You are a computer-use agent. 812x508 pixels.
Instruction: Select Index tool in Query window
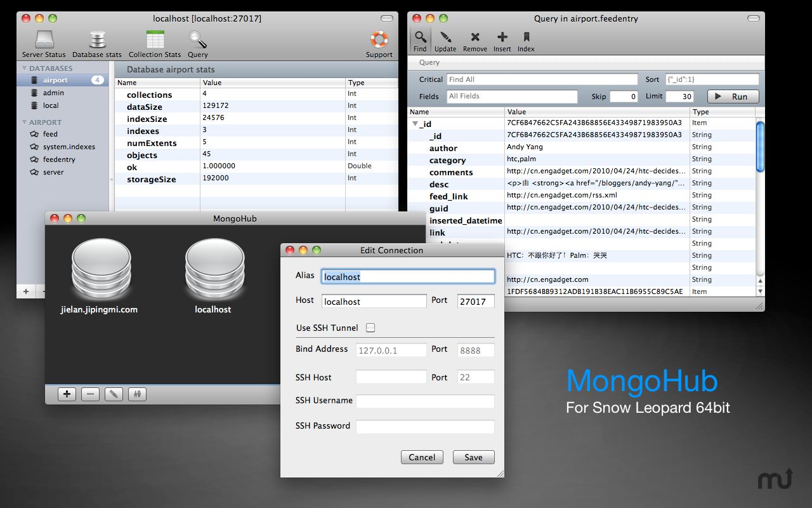tap(526, 41)
